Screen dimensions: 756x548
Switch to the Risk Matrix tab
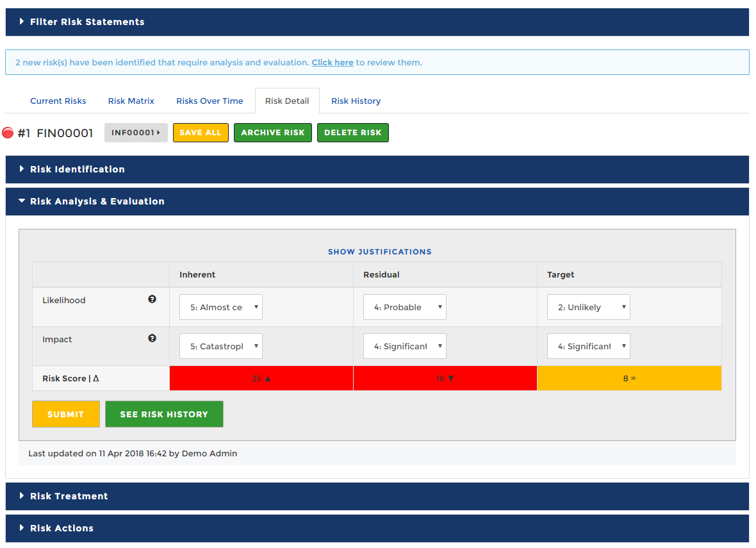[131, 101]
